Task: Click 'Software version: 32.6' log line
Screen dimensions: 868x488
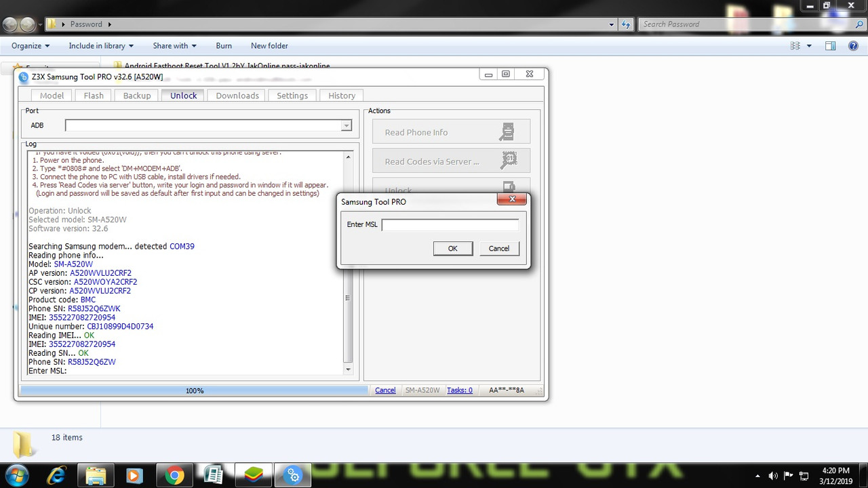Action: pyautogui.click(x=68, y=228)
